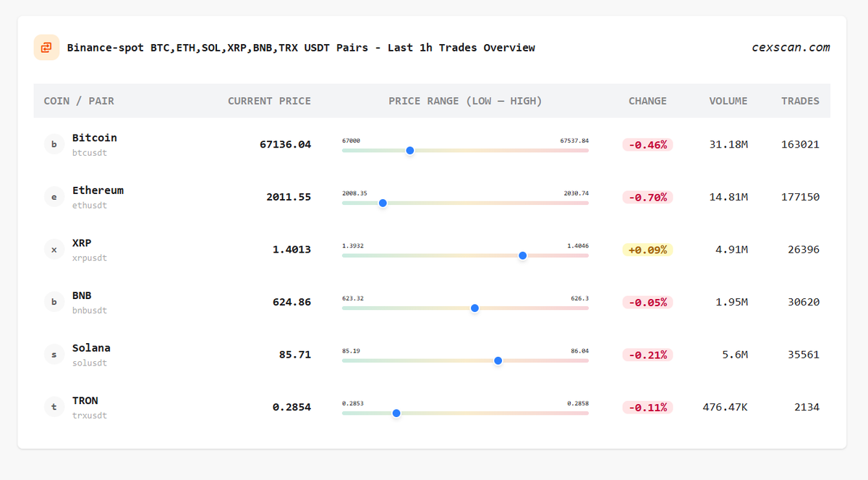Image resolution: width=868 pixels, height=480 pixels.
Task: Click the Ethereum low value 2008.35
Action: click(354, 193)
